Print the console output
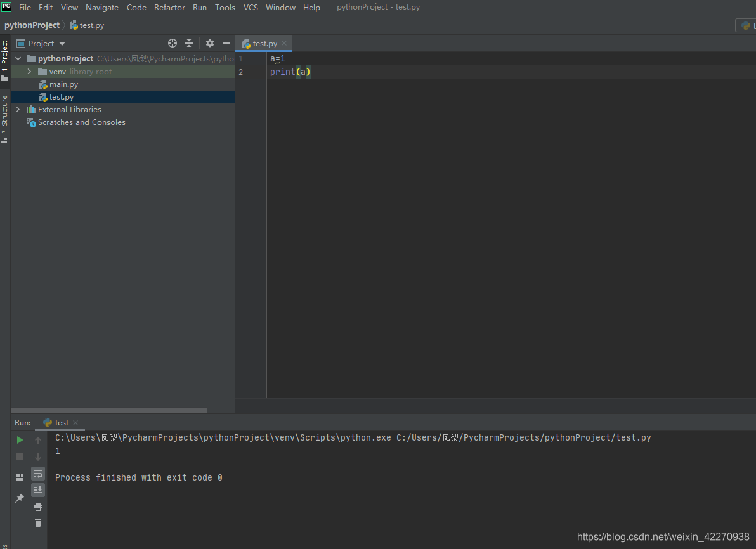Screen dimensions: 756x549 (x=38, y=507)
